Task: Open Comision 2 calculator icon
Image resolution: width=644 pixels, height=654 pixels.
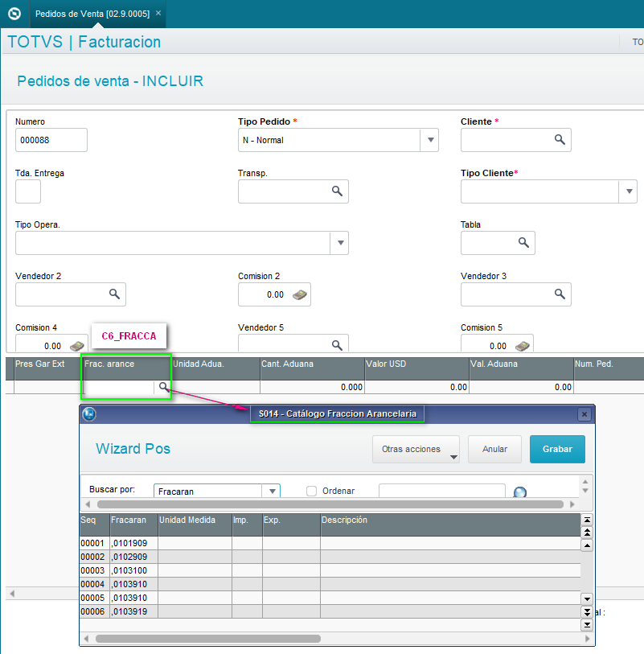Action: click(299, 295)
